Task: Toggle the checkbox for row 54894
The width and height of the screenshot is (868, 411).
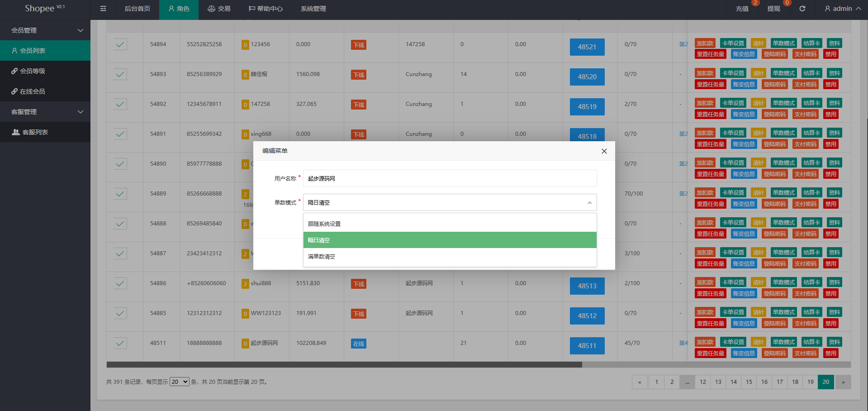Action: [x=120, y=44]
